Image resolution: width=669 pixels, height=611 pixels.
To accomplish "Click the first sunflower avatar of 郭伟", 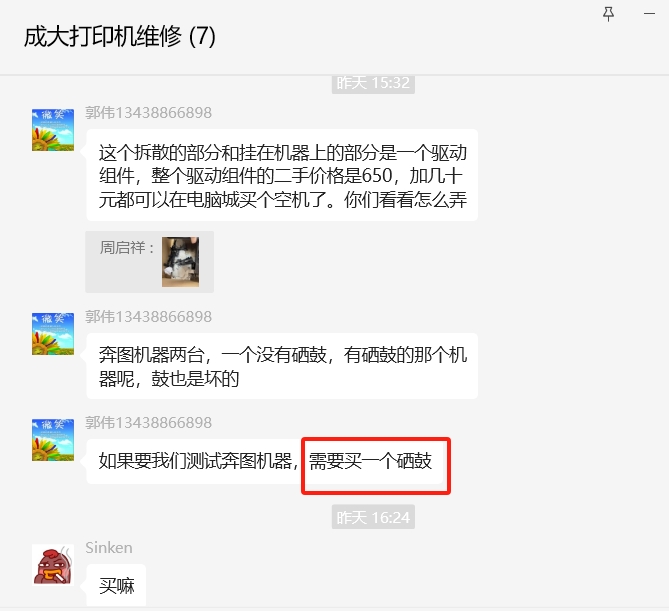I will pos(53,130).
